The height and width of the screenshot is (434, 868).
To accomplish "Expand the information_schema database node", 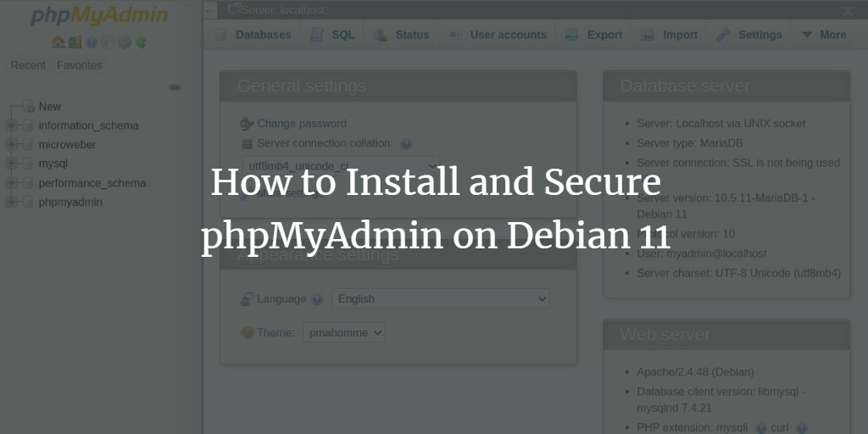I will [11, 125].
